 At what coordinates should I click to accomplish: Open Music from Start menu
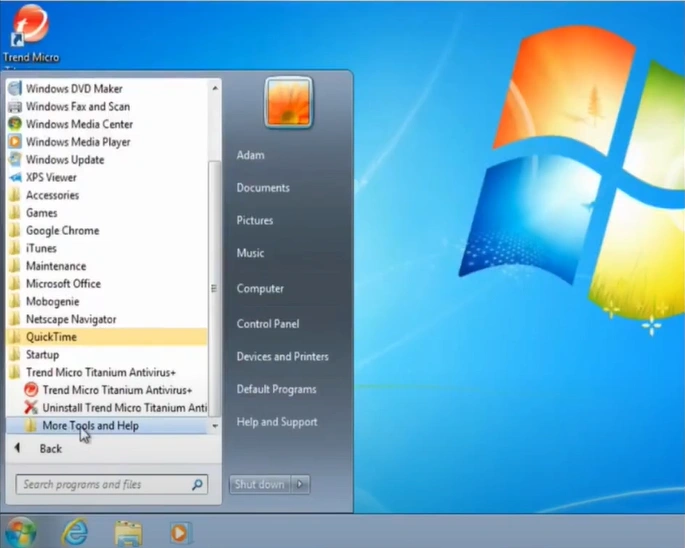[x=250, y=253]
